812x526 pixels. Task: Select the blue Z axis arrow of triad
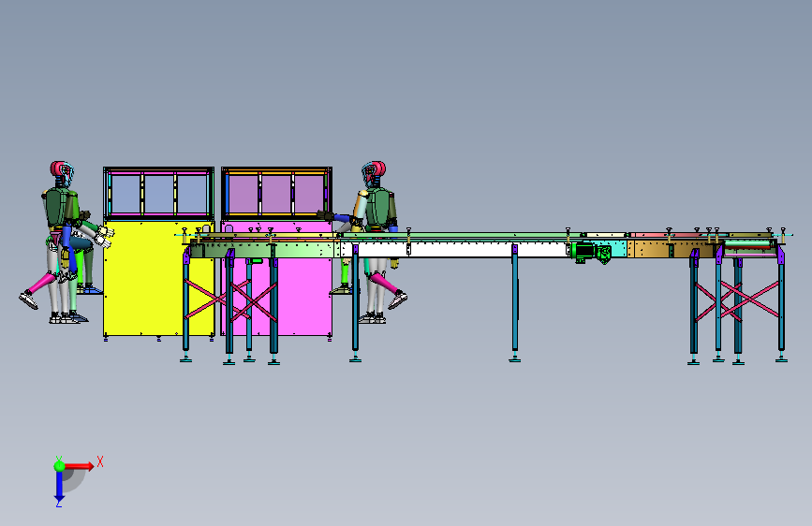tap(59, 486)
